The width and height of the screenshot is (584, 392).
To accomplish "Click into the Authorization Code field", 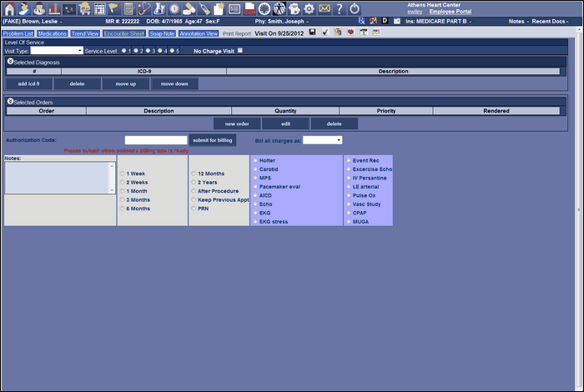I will 155,140.
